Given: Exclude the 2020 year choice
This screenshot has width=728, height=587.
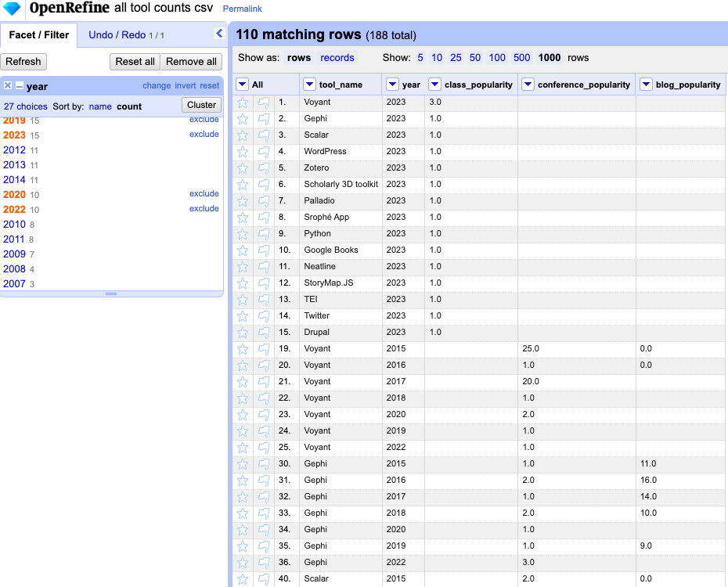Looking at the screenshot, I should (x=204, y=194).
